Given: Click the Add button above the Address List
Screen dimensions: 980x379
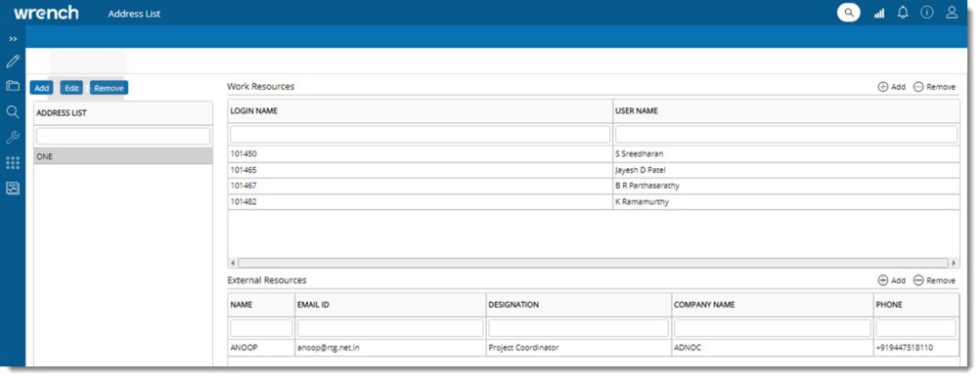Looking at the screenshot, I should tap(42, 88).
